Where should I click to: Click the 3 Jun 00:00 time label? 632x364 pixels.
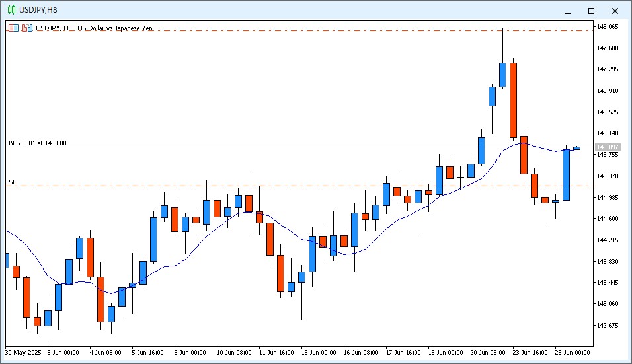63,353
